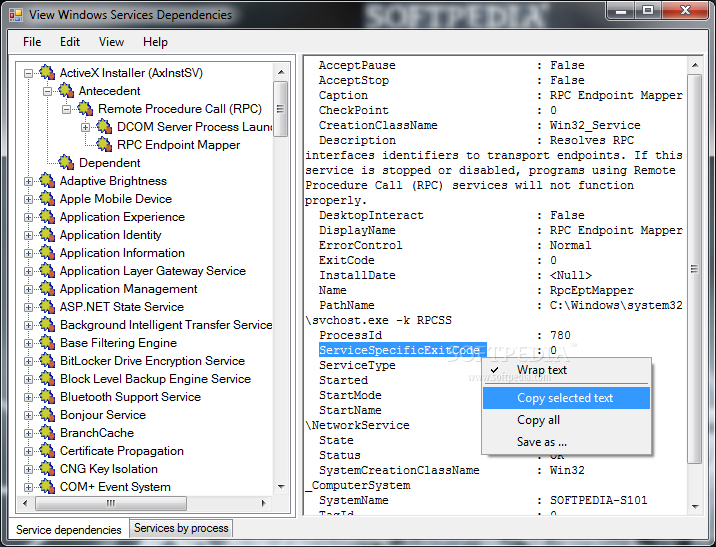Open the Help menu

tap(155, 42)
